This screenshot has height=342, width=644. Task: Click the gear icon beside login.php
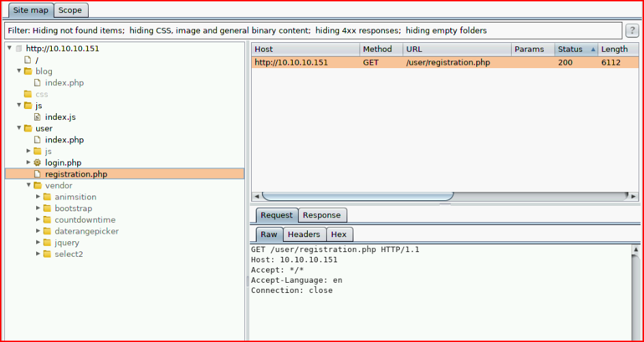38,163
